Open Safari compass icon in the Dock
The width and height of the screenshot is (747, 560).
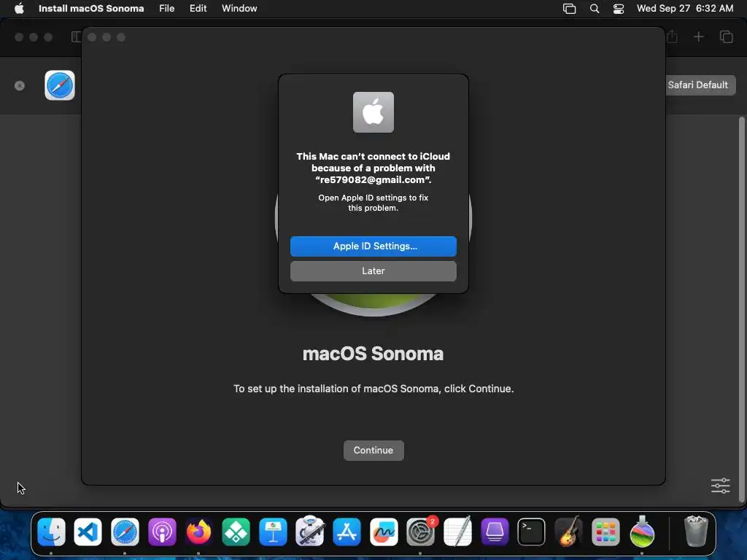tap(125, 532)
